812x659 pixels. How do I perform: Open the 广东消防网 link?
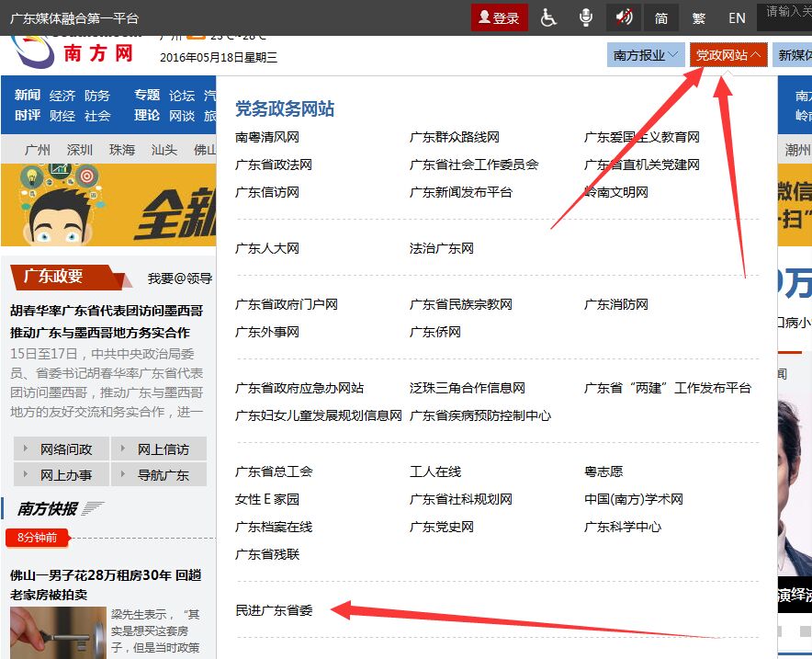tap(616, 304)
